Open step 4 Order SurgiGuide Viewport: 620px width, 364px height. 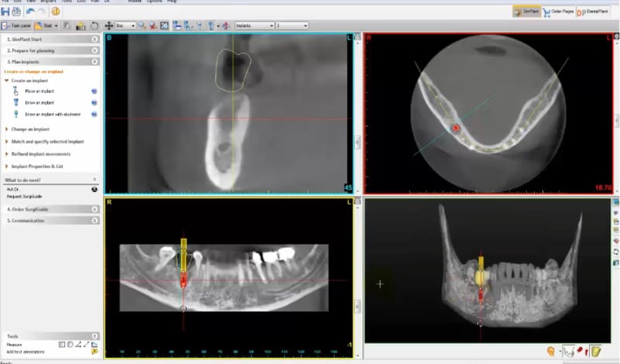coord(31,210)
